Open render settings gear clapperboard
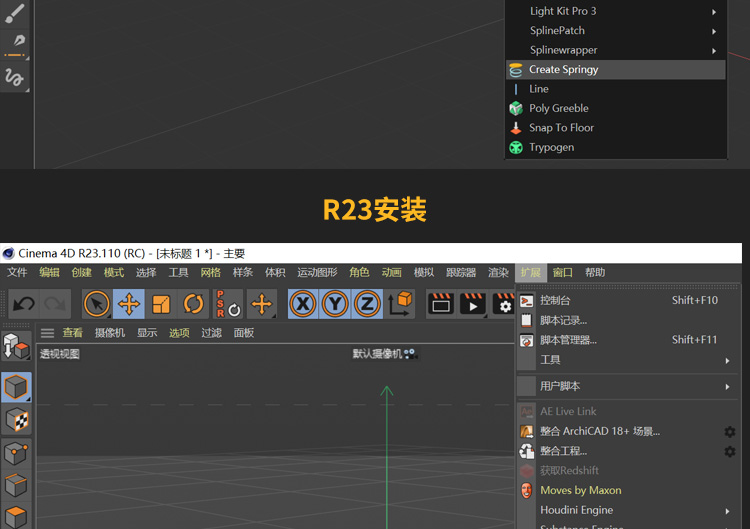The image size is (750, 529). (x=503, y=304)
